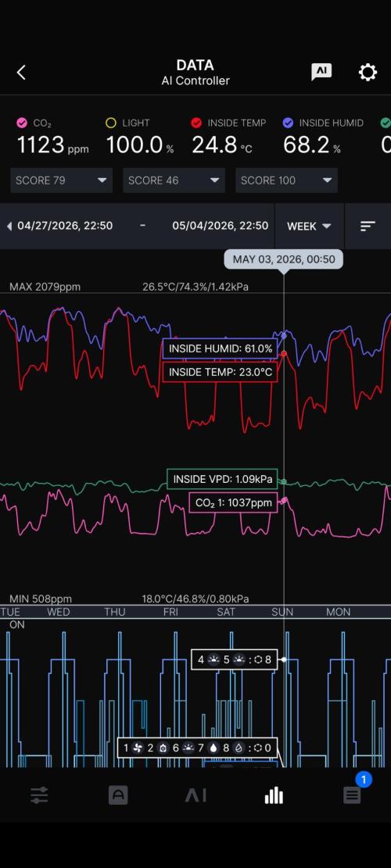Open the controls sliders tab in bottom bar

(39, 796)
